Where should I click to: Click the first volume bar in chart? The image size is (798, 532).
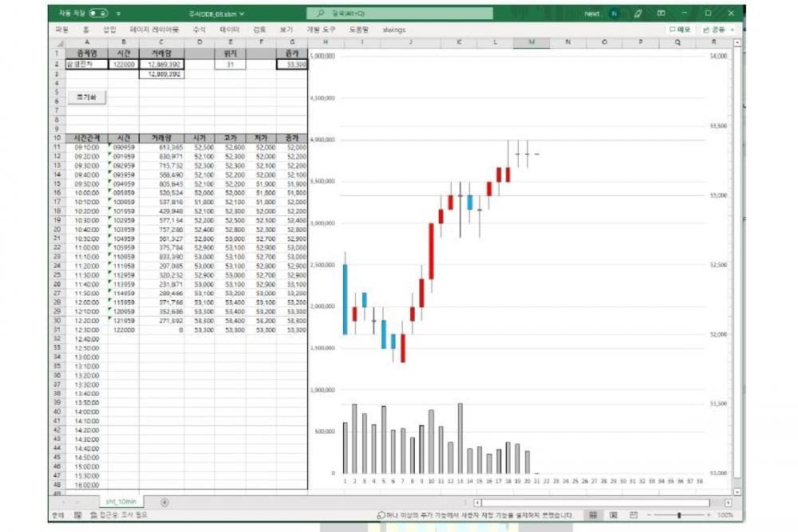point(345,448)
